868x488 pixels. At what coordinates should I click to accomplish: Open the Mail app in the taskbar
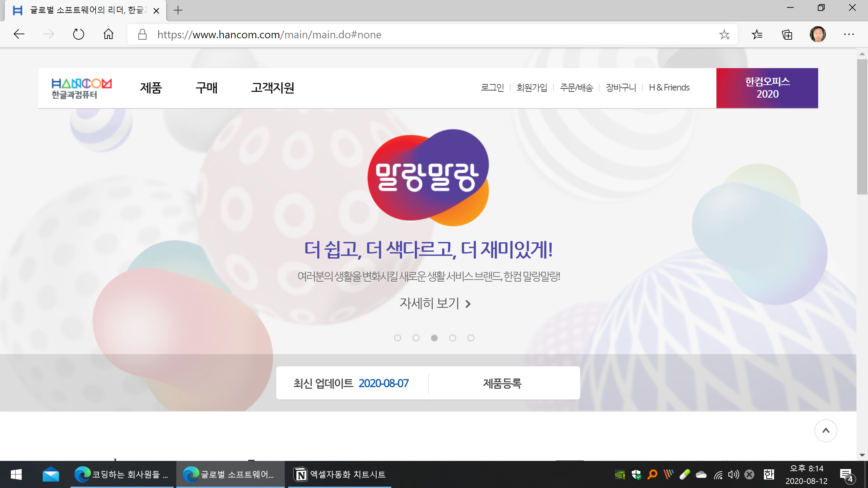[51, 474]
